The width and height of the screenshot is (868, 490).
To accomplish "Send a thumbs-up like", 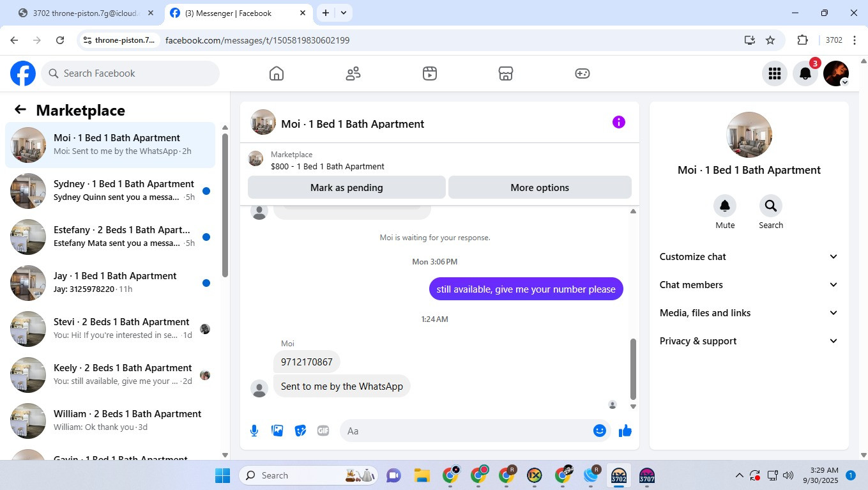I will pos(625,431).
